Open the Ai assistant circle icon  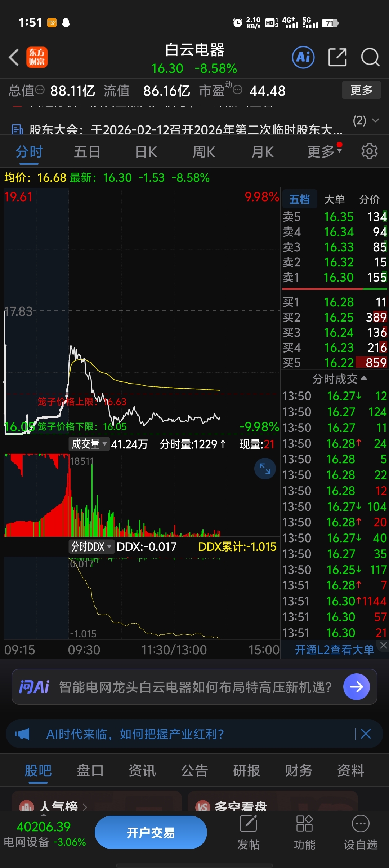click(x=303, y=57)
